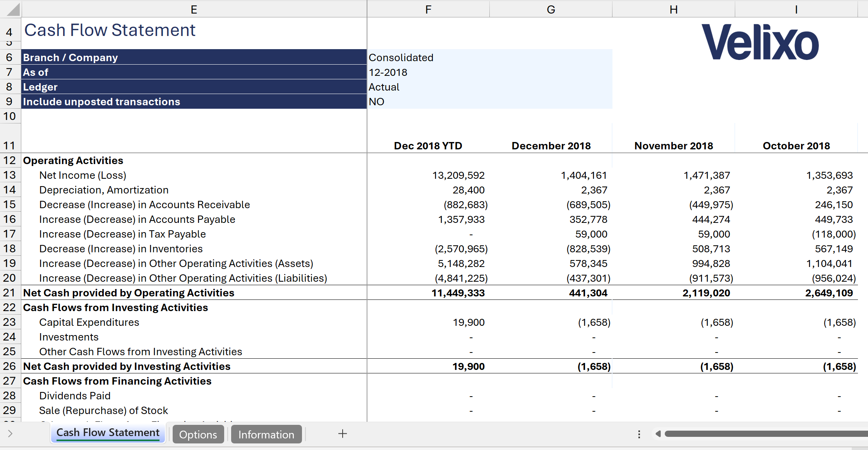Image resolution: width=868 pixels, height=450 pixels.
Task: Add a new sheet with plus icon
Action: [x=342, y=434]
